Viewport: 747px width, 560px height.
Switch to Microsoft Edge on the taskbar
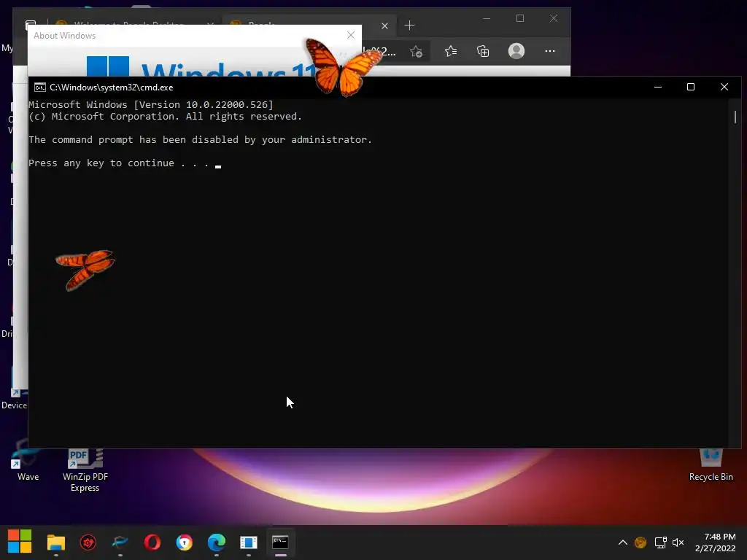[x=216, y=542]
